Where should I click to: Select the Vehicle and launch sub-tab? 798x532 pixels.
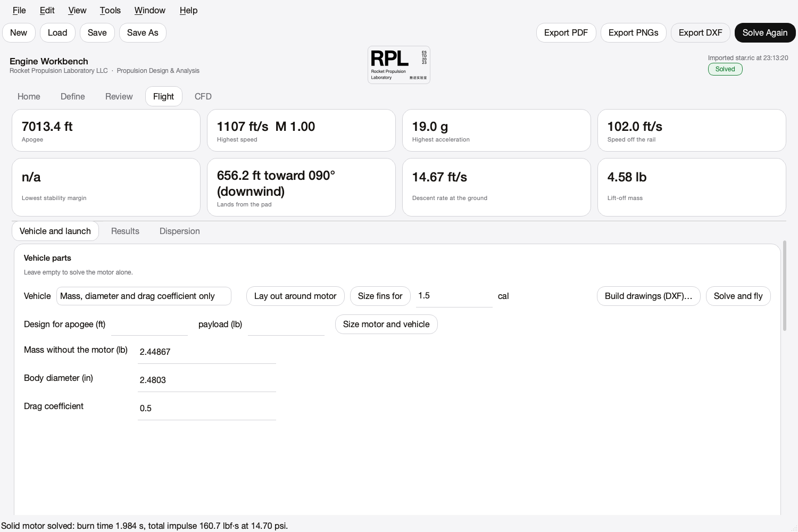(x=55, y=231)
